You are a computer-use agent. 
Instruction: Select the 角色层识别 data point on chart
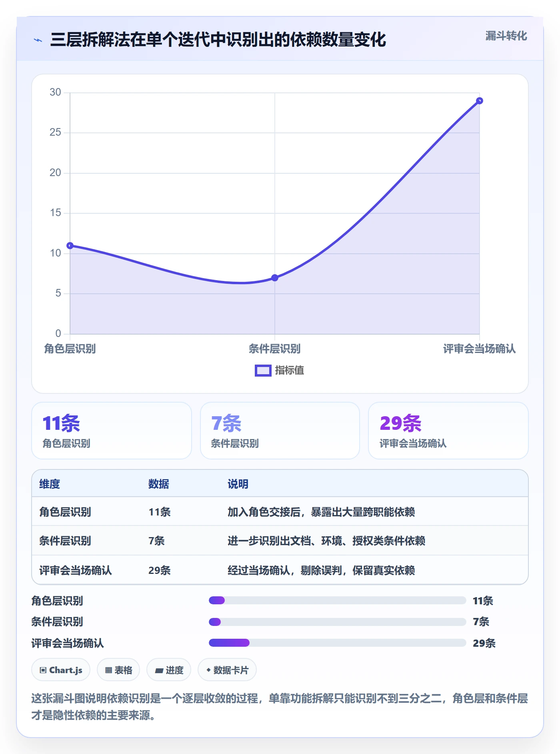[x=70, y=245]
